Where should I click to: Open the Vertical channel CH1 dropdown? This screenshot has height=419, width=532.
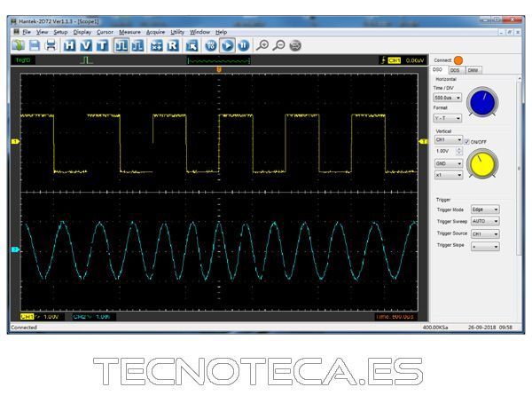pyautogui.click(x=449, y=139)
